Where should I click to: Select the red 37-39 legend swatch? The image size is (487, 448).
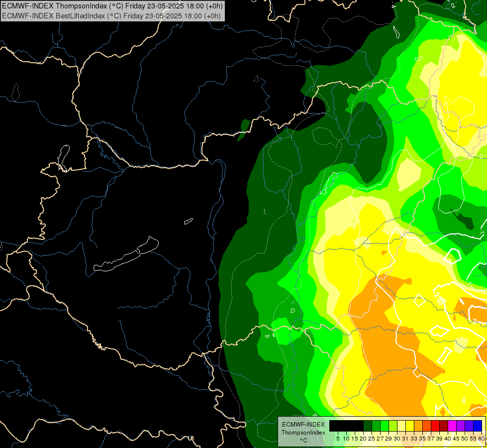(435, 426)
